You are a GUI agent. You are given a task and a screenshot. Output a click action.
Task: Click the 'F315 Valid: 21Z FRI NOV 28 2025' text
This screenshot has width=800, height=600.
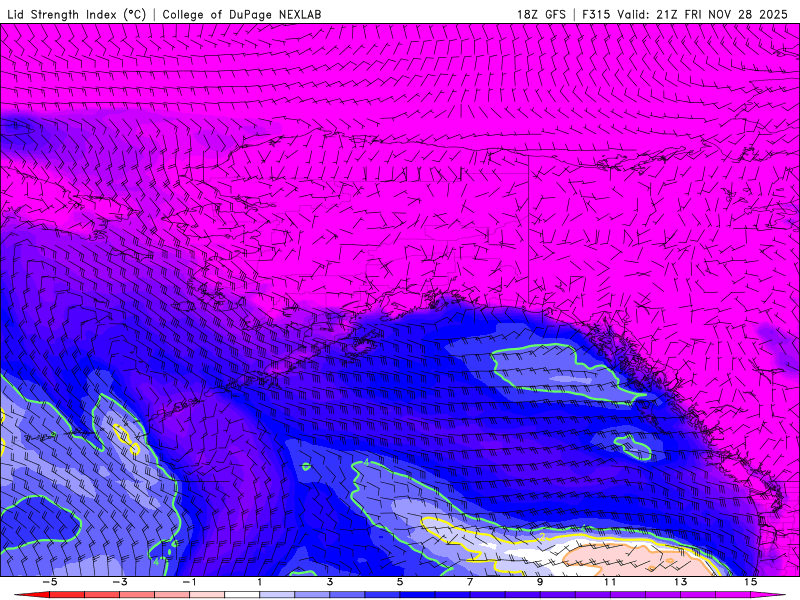coord(685,14)
